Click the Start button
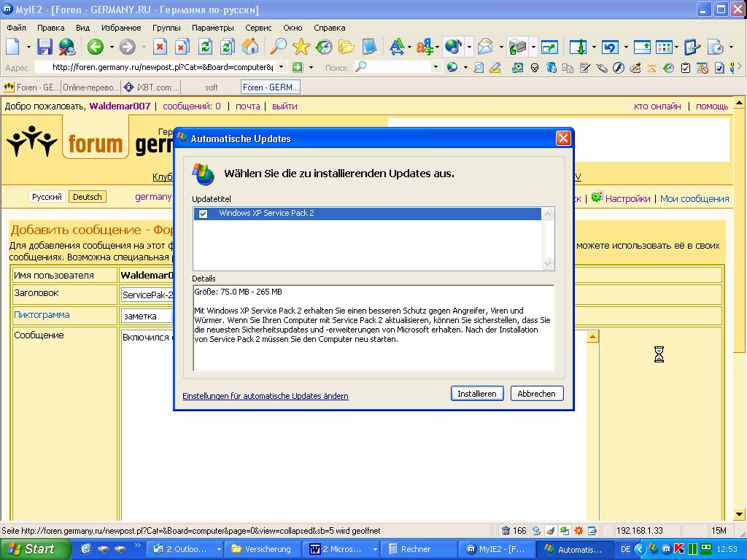The height and width of the screenshot is (560, 747). pyautogui.click(x=34, y=549)
